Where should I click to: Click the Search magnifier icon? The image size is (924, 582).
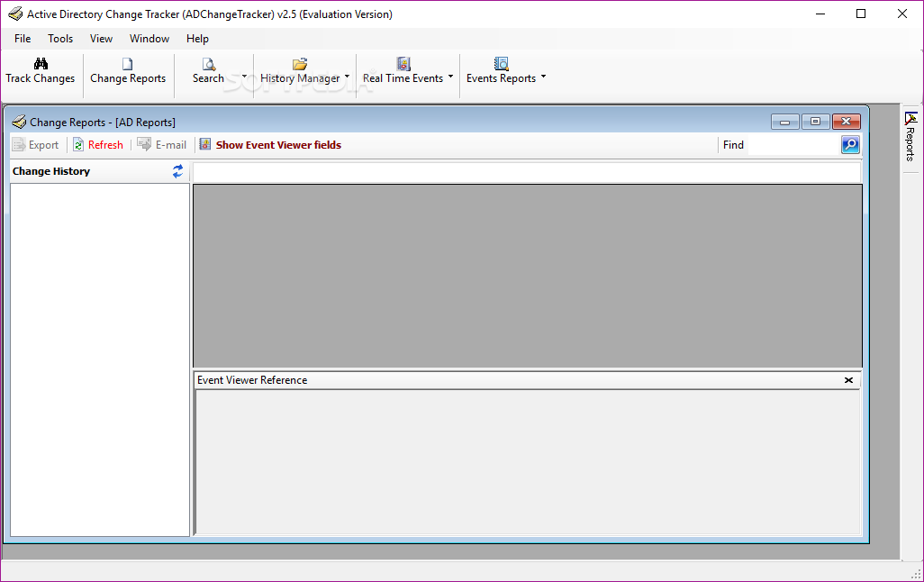click(209, 64)
